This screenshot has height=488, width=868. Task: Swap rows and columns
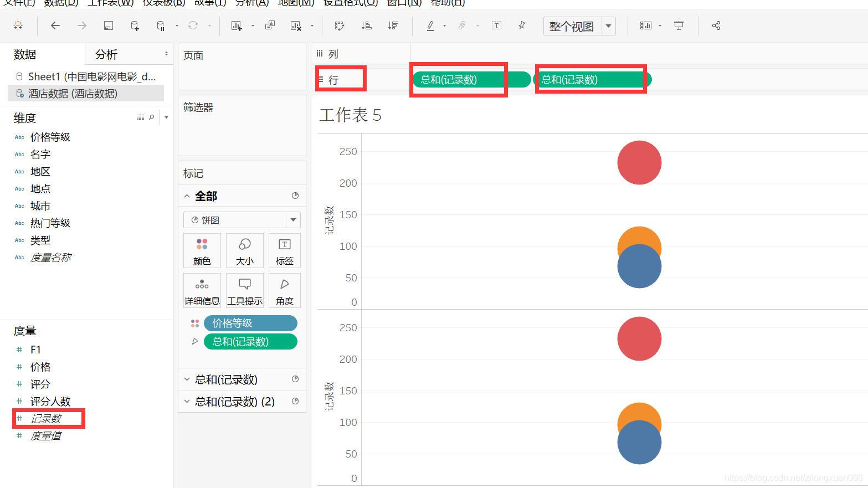pyautogui.click(x=340, y=25)
